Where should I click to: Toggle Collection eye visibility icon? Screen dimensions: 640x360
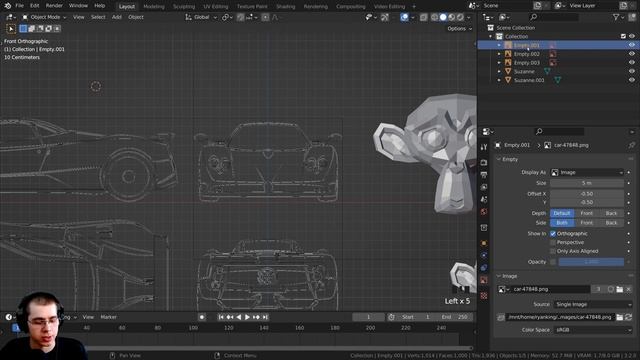[x=631, y=36]
